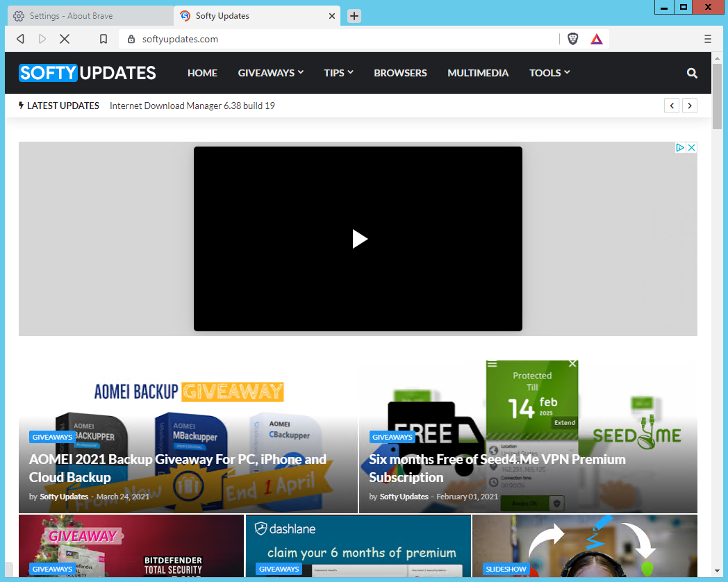Viewport: 728px width, 582px height.
Task: Click the vertical scrollbar thumb
Action: (x=718, y=97)
